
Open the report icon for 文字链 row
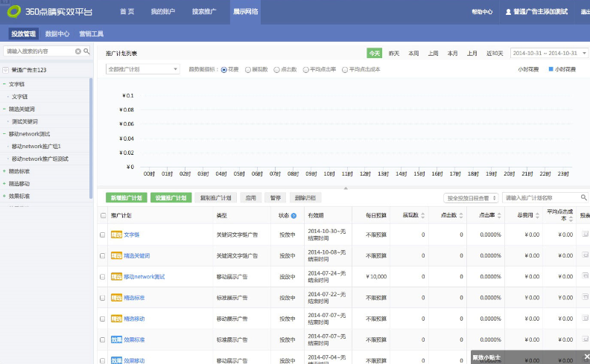585,234
